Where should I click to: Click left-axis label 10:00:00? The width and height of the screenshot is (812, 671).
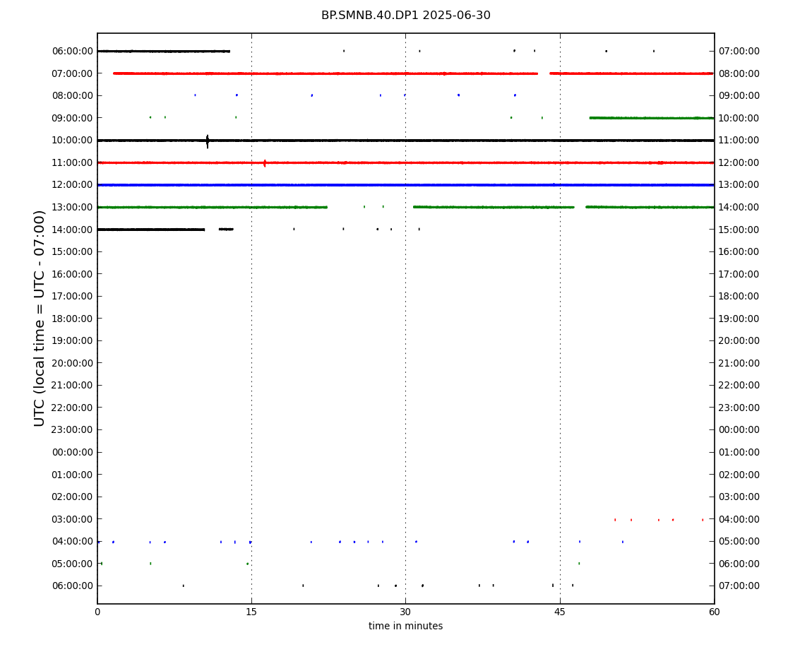pyautogui.click(x=73, y=140)
